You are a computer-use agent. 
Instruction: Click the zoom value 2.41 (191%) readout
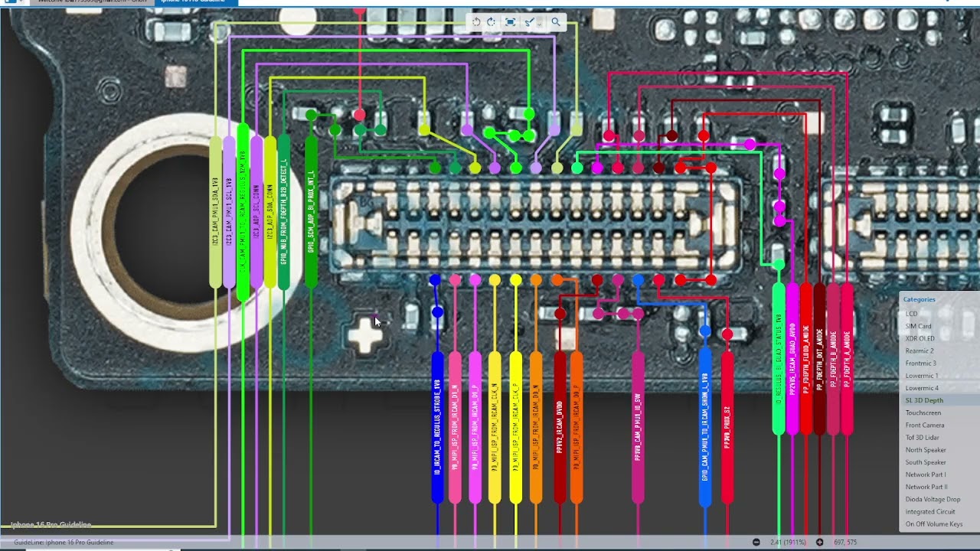click(789, 542)
